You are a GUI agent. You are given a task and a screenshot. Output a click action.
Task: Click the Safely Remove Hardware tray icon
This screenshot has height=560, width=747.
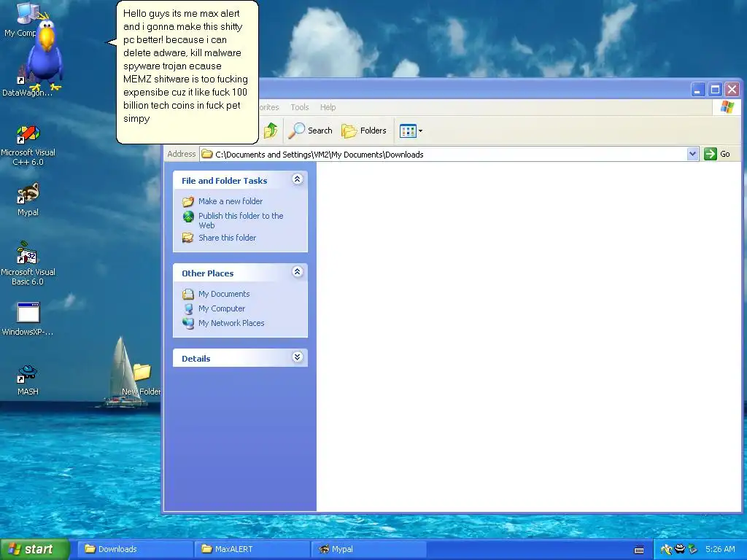[x=693, y=549]
